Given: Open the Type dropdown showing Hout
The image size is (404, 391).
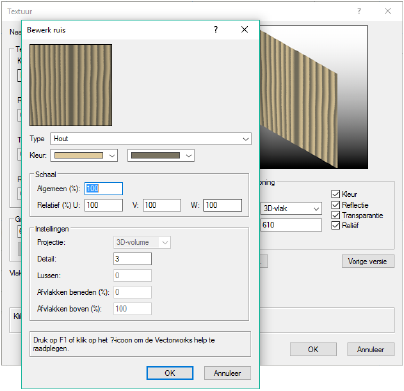Looking at the screenshot, I should point(151,139).
